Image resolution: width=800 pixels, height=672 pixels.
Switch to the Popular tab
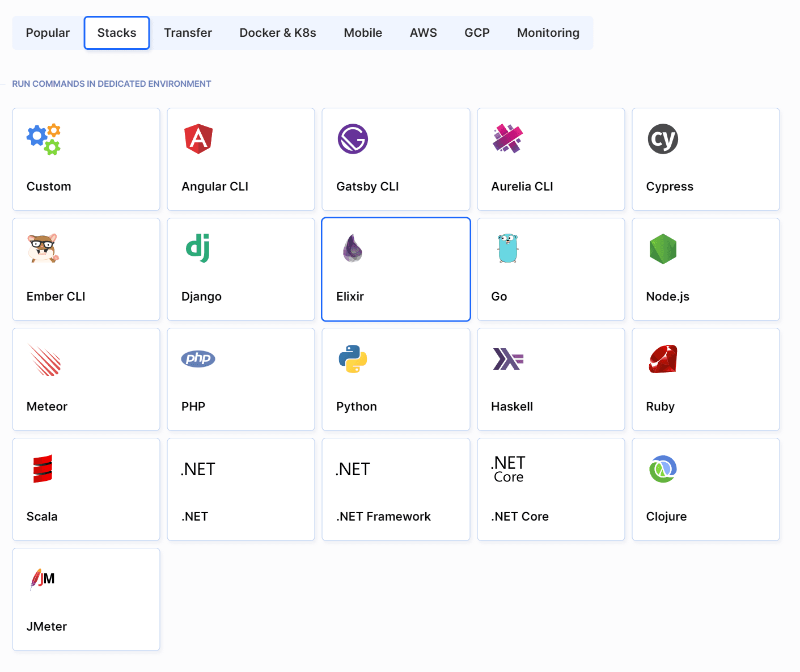coord(48,33)
